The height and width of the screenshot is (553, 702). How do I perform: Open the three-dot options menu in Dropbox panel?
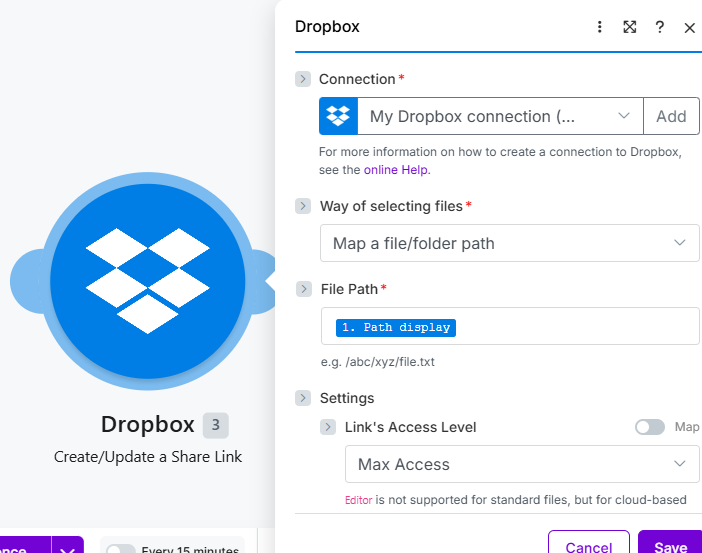click(x=599, y=27)
